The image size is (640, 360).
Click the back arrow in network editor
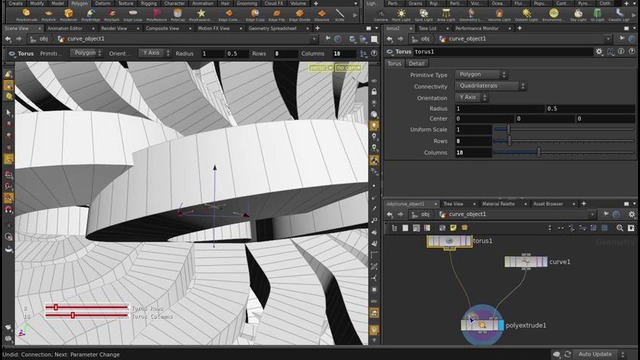click(x=390, y=214)
